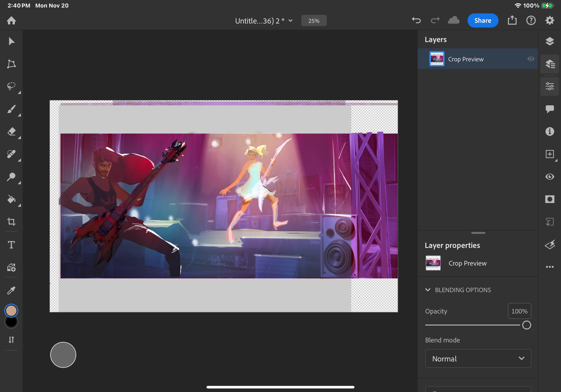The height and width of the screenshot is (392, 561).
Task: Select the Crop tool
Action: (11, 222)
